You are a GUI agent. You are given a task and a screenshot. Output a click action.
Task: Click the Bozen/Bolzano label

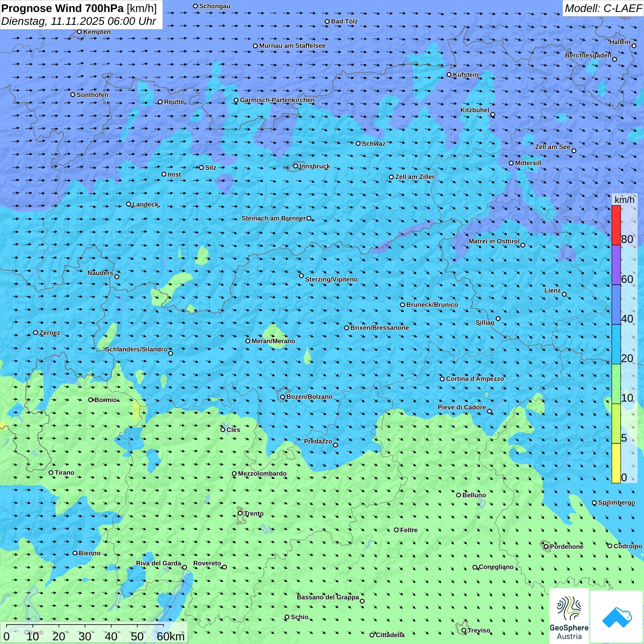[x=309, y=397]
